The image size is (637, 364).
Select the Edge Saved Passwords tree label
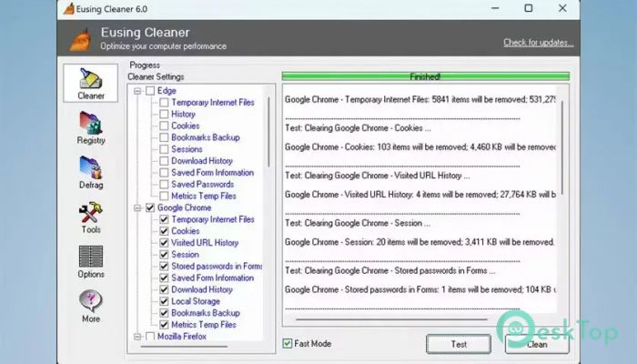click(202, 185)
